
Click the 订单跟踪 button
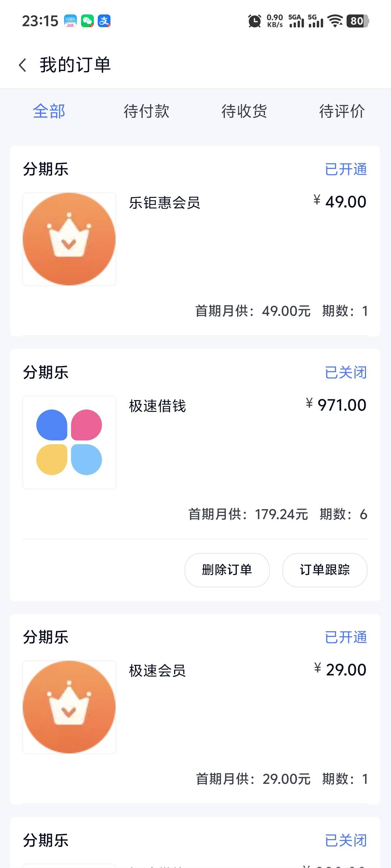[x=325, y=570]
